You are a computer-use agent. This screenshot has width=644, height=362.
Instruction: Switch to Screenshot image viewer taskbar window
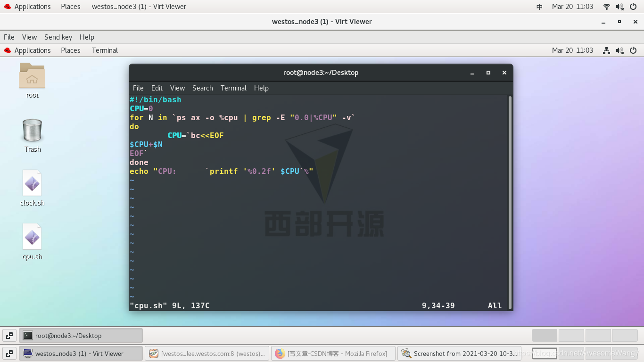pos(460,354)
